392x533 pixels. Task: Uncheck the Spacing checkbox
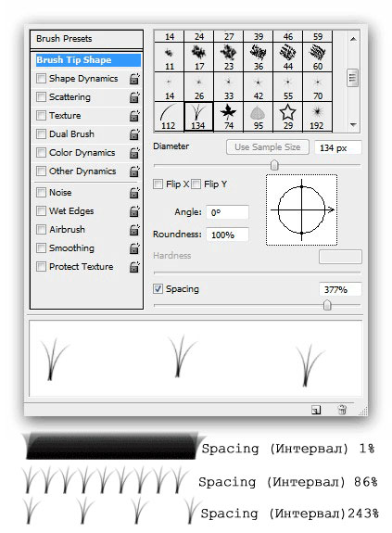tap(158, 289)
